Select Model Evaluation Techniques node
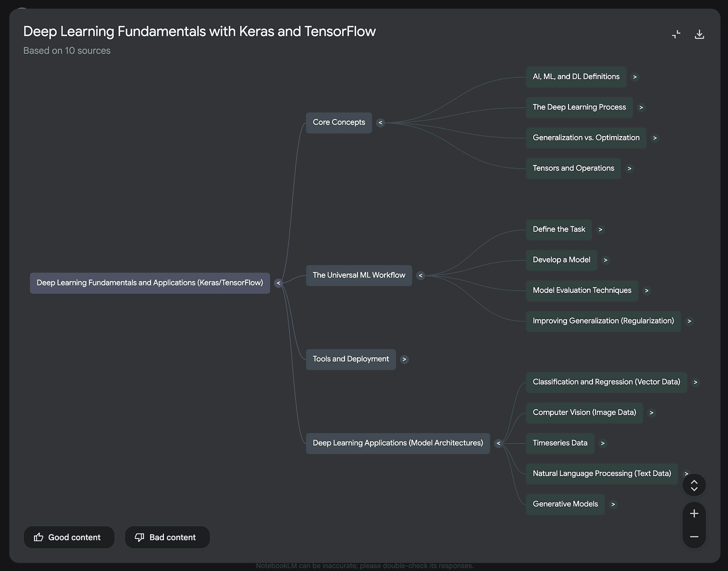Screen dimensions: 728x571 point(582,290)
